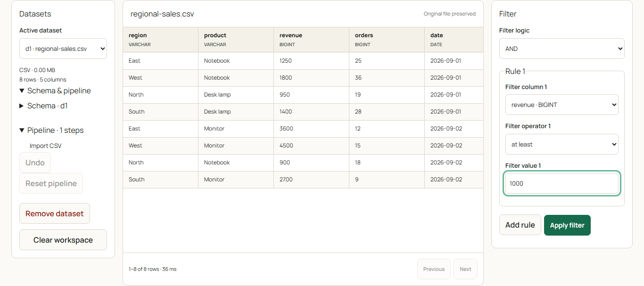The height and width of the screenshot is (286, 644).
Task: Click the Original file preserved label
Action: click(450, 14)
